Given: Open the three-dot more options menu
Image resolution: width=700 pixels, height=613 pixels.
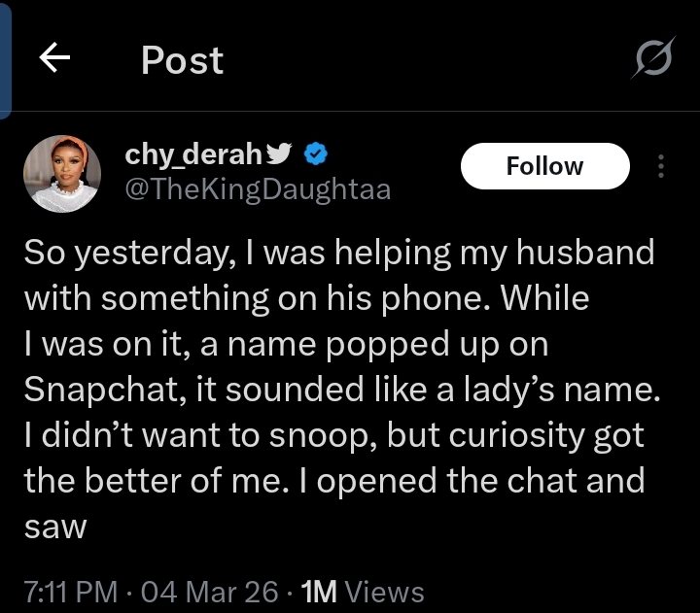Looking at the screenshot, I should pos(661,166).
